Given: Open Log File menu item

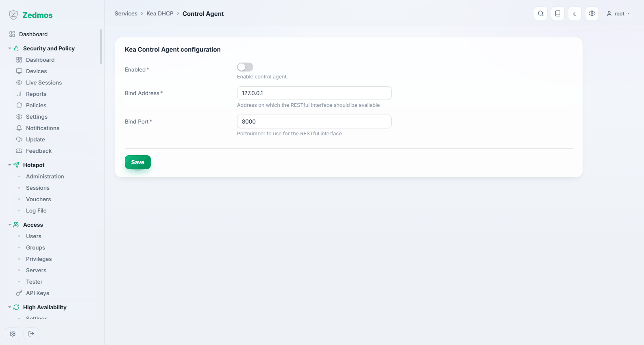Looking at the screenshot, I should click(36, 210).
